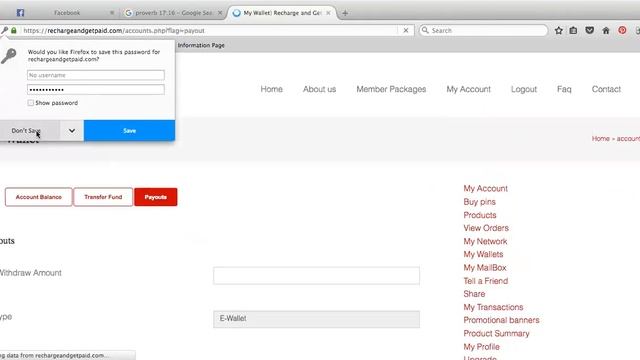Open a new tab with plus button
640x360 pixels.
345,13
